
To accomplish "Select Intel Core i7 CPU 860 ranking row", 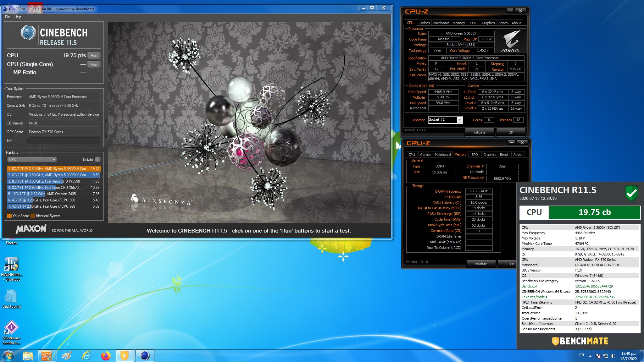I will pos(54,206).
